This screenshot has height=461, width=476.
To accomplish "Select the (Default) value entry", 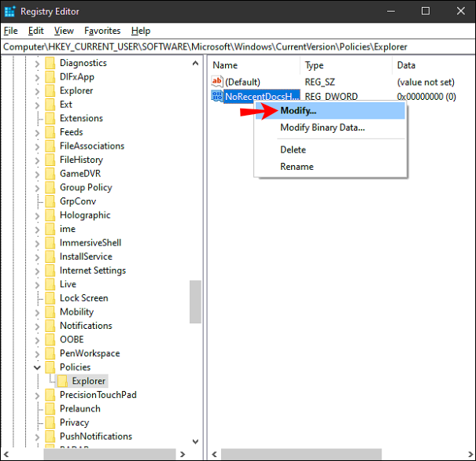I will pyautogui.click(x=242, y=82).
